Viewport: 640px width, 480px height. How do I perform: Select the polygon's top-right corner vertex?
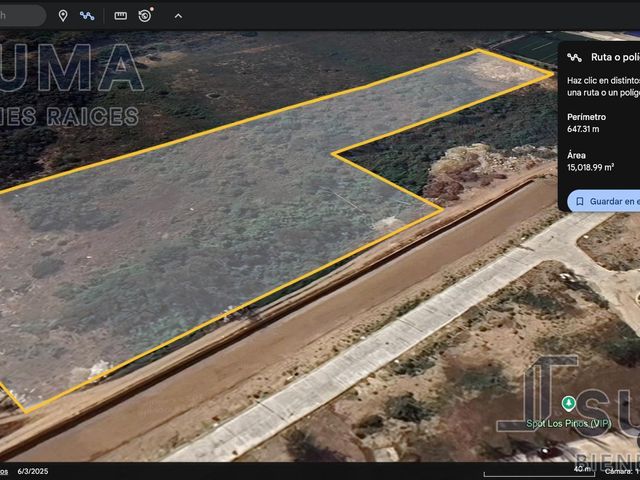(x=553, y=74)
